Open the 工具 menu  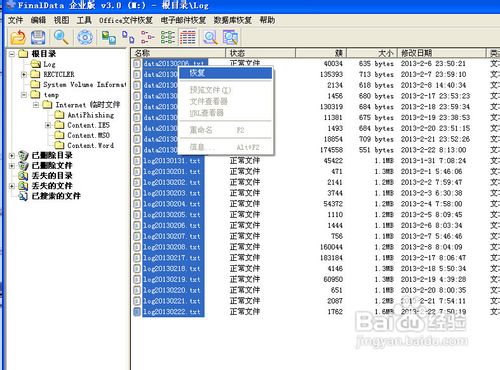click(84, 20)
